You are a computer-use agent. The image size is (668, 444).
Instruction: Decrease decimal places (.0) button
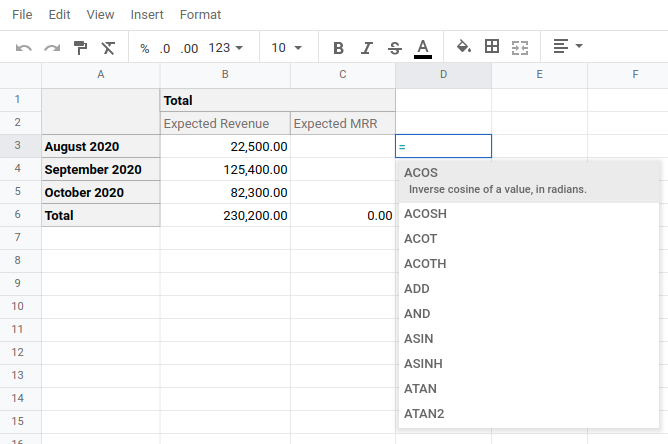click(x=165, y=49)
